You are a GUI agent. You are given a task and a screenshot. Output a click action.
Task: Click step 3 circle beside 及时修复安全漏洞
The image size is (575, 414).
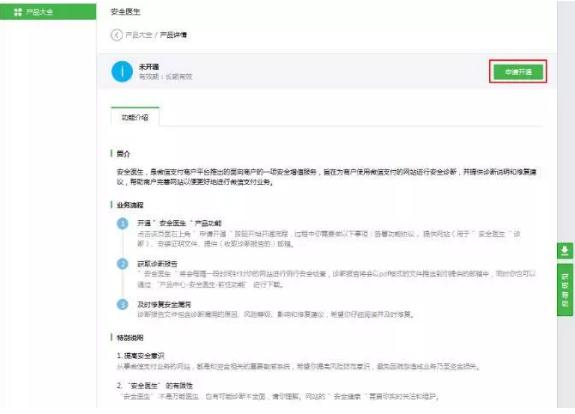122,304
